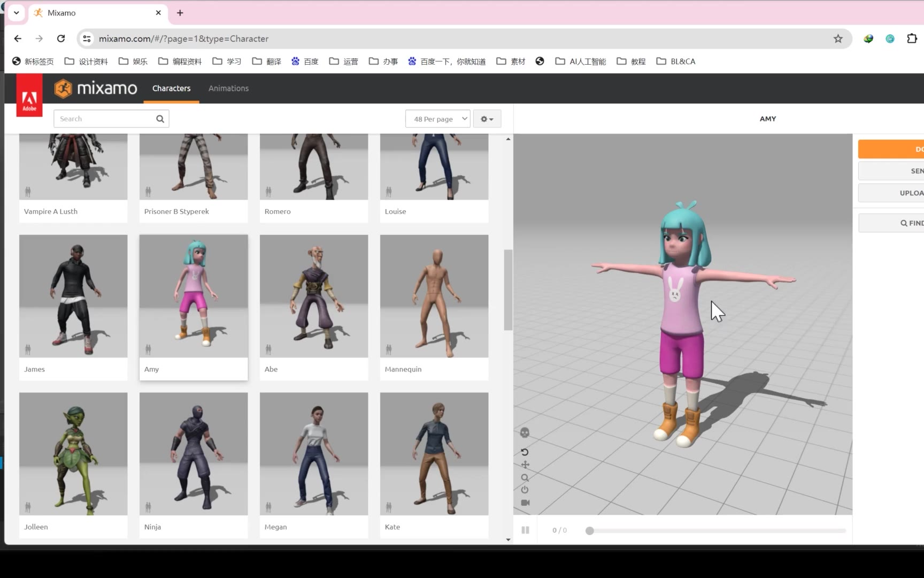Viewport: 924px width, 578px height.
Task: Open the 百度一下，你就知道 bookmark
Action: pos(446,62)
